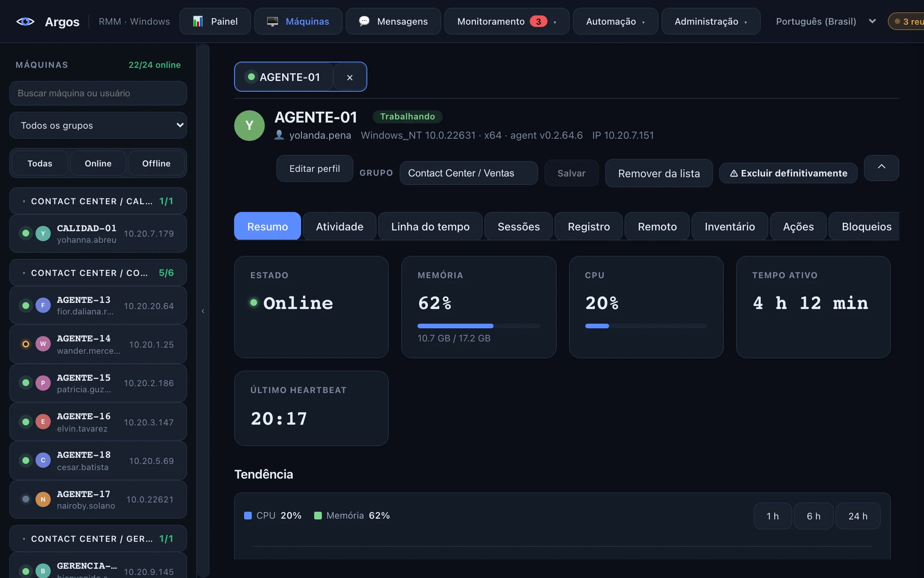Screen dimensions: 924x578
Task: Set trend range to 6 h
Action: pyautogui.click(x=814, y=516)
